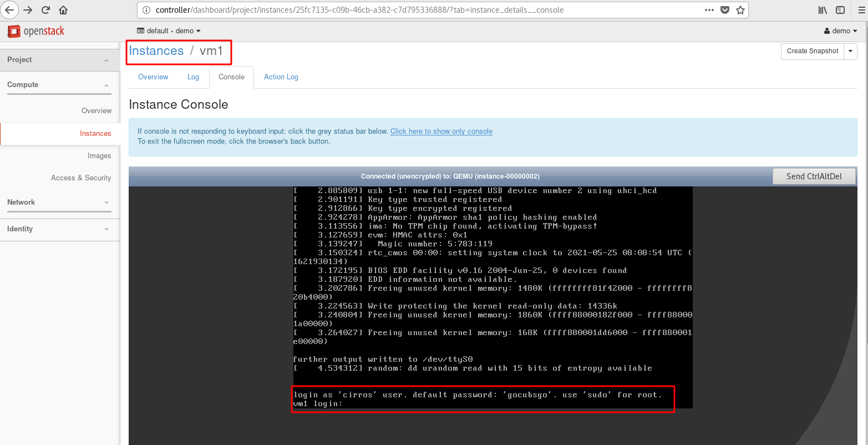Open the default • demo project dropdown

pos(169,31)
